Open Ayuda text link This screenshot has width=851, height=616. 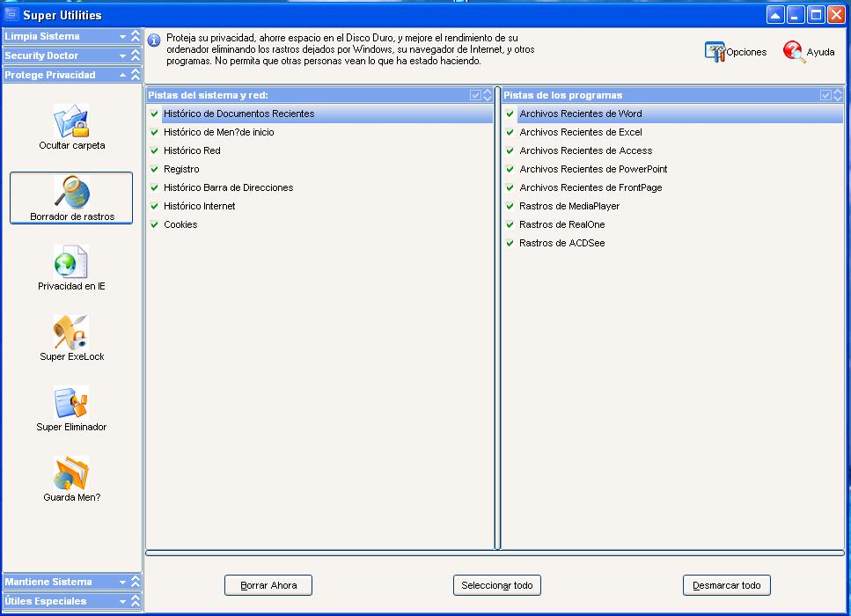pos(820,52)
